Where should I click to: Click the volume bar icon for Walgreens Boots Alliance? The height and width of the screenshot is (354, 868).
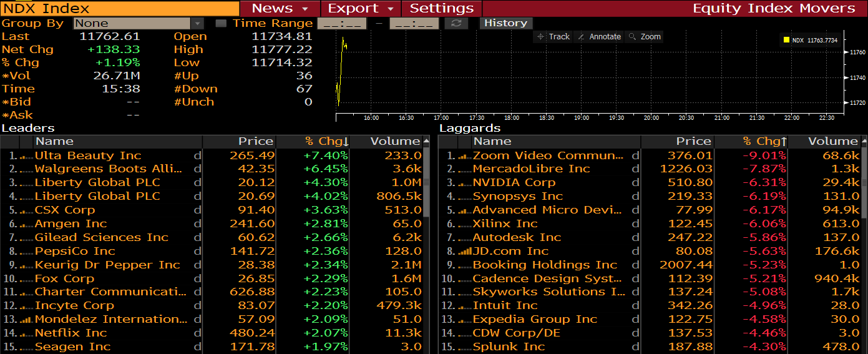(26, 169)
